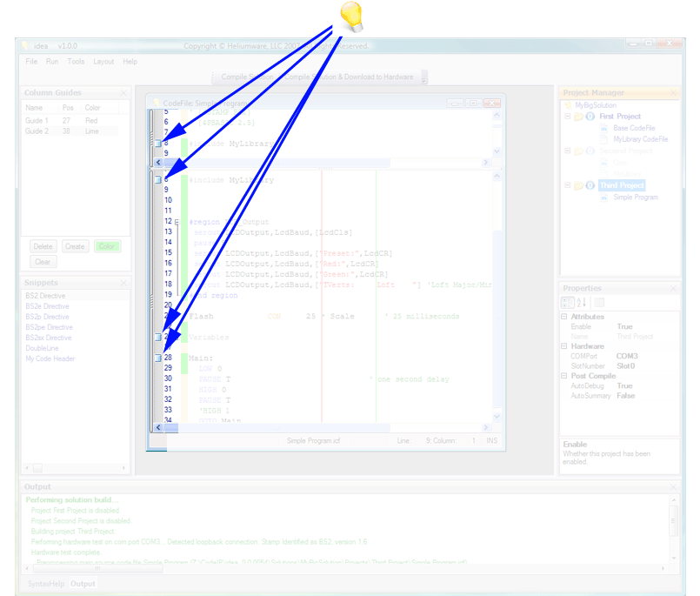Collapse the First Project tree node
The height and width of the screenshot is (596, 700).
(x=568, y=116)
